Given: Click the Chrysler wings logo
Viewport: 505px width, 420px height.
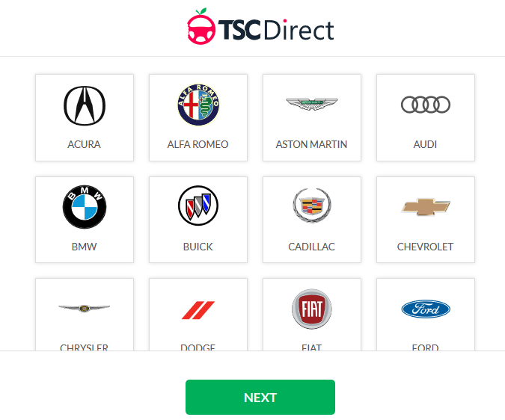Looking at the screenshot, I should point(84,308).
